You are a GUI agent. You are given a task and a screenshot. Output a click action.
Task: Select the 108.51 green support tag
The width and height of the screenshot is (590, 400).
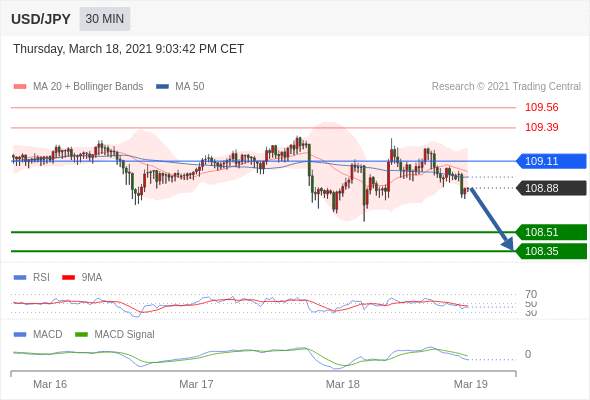(551, 232)
